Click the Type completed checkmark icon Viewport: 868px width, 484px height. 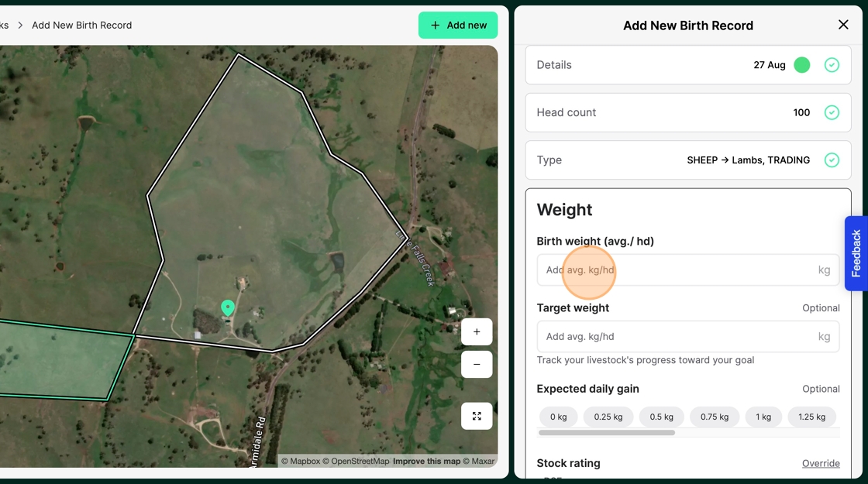pos(832,160)
